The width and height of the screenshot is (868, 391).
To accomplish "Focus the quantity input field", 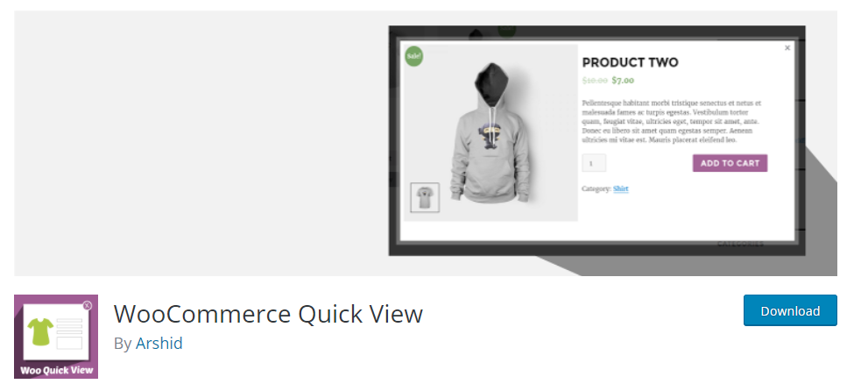I will tap(594, 163).
